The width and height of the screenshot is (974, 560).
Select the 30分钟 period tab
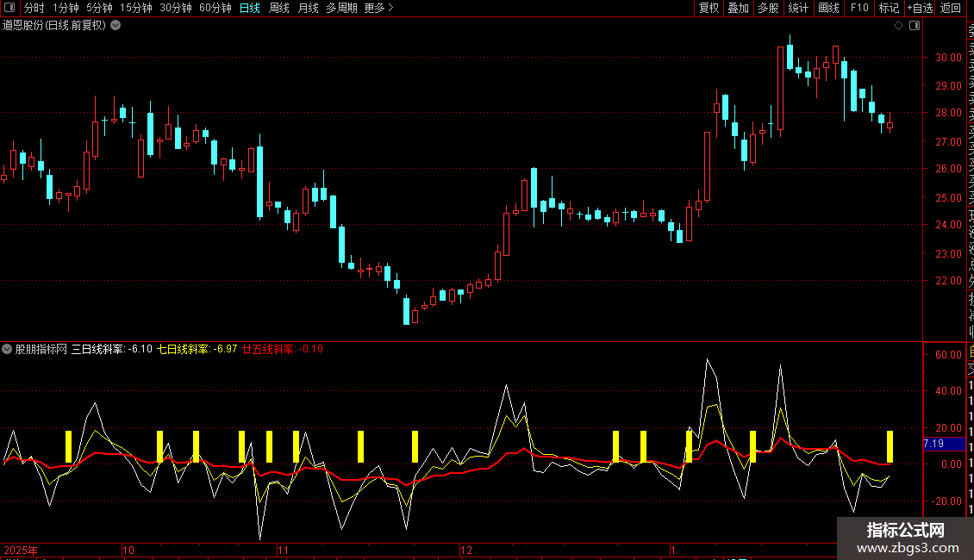(x=175, y=8)
